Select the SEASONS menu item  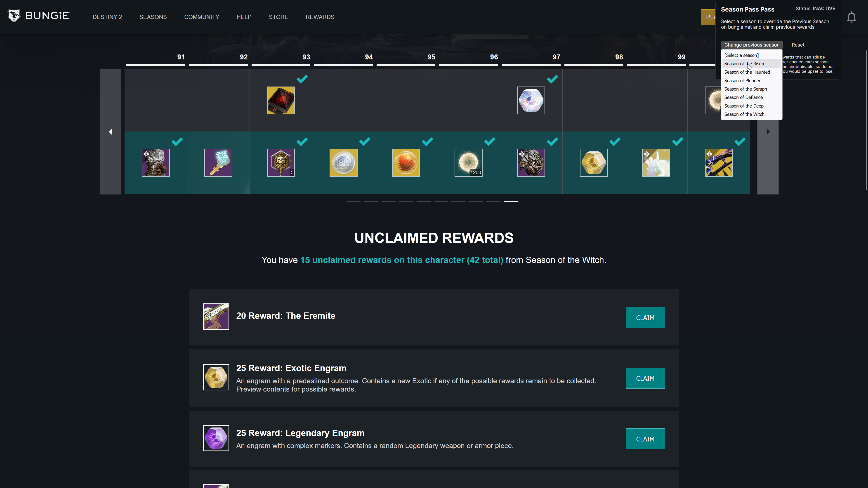[x=153, y=17]
